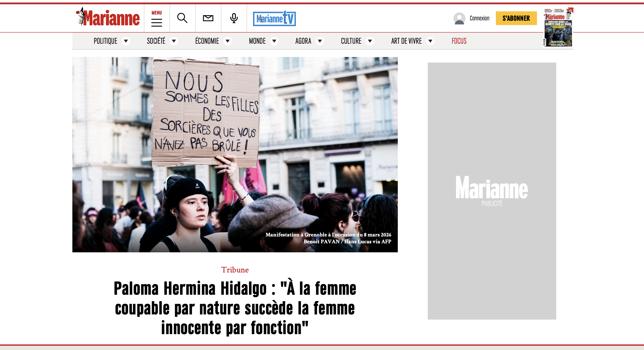Open the Marianne TV logo
The width and height of the screenshot is (644, 350).
274,18
